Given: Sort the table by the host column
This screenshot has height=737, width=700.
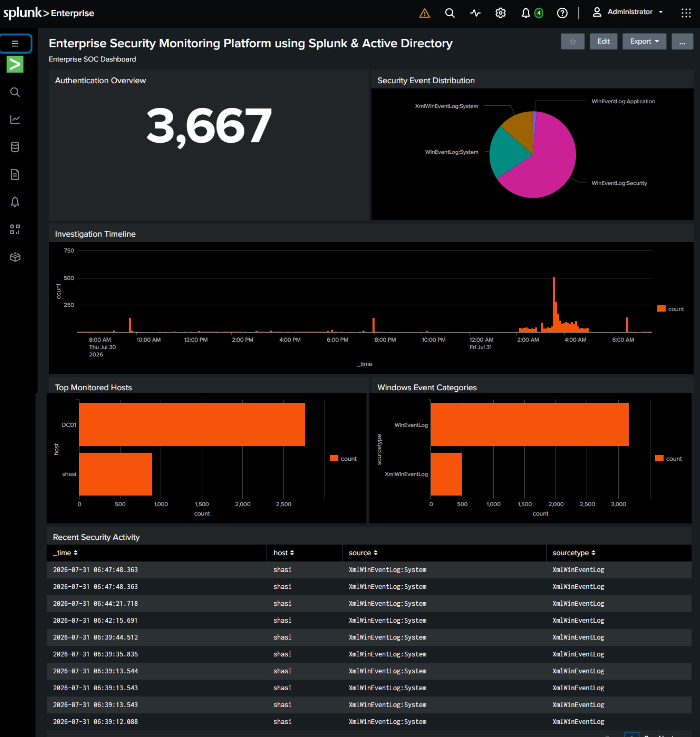Looking at the screenshot, I should 284,553.
